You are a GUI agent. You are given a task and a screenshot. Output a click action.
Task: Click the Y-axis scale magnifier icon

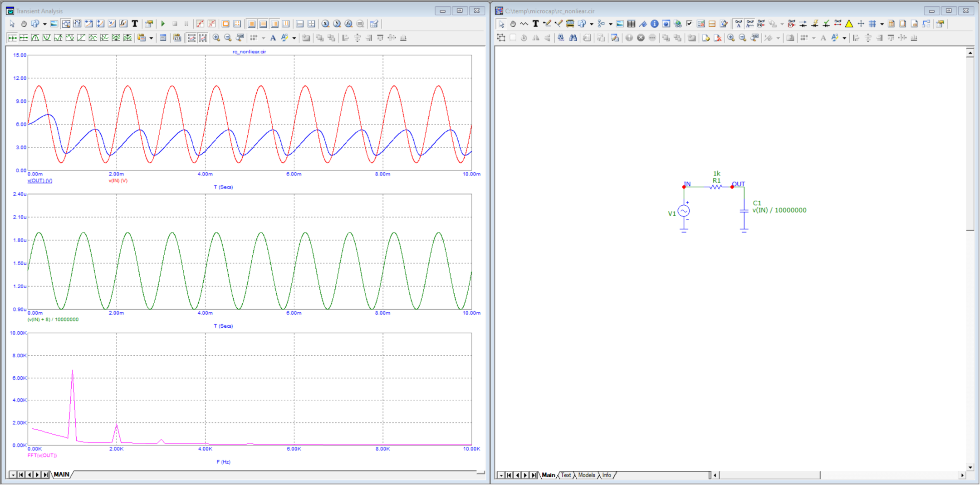coord(337,24)
